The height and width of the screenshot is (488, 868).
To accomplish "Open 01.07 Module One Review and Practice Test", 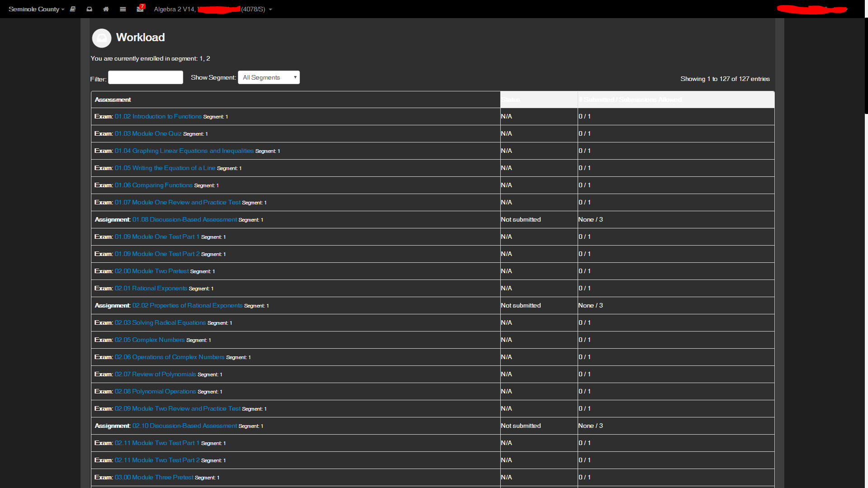I will click(177, 202).
